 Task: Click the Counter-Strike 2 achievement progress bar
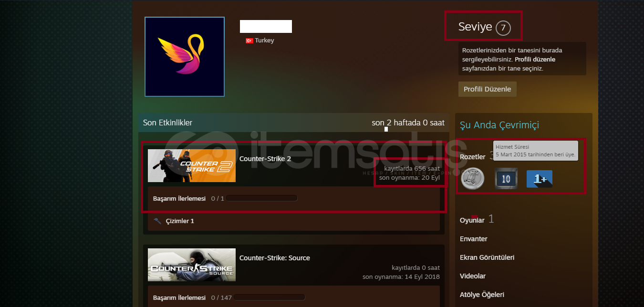click(x=262, y=198)
